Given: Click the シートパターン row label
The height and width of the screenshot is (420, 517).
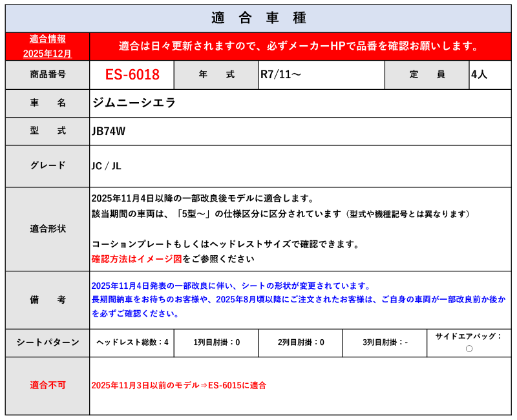Looking at the screenshot, I should 47,342.
